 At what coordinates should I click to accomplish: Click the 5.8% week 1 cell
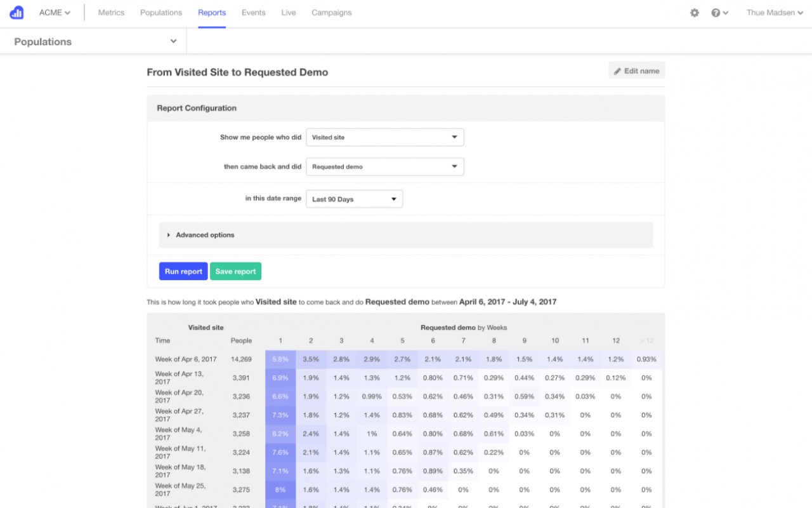(280, 359)
